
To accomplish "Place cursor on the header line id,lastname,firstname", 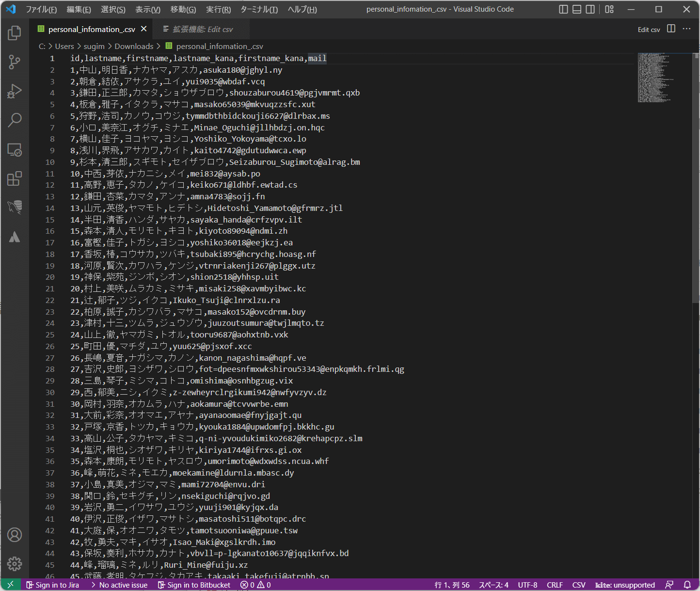I will pos(198,58).
